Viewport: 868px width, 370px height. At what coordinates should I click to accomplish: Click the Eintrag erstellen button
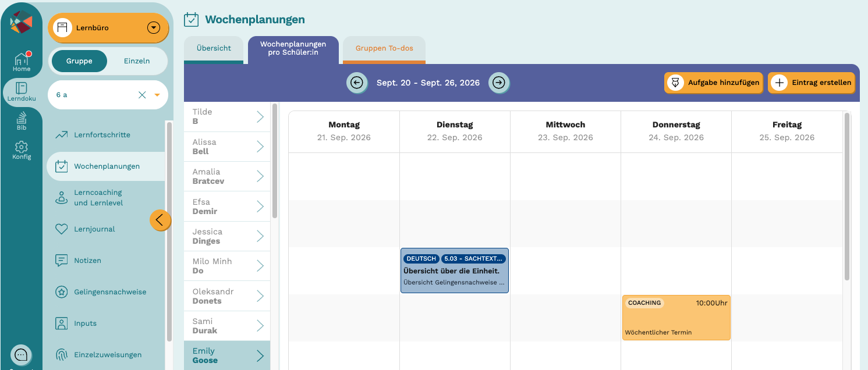click(811, 83)
